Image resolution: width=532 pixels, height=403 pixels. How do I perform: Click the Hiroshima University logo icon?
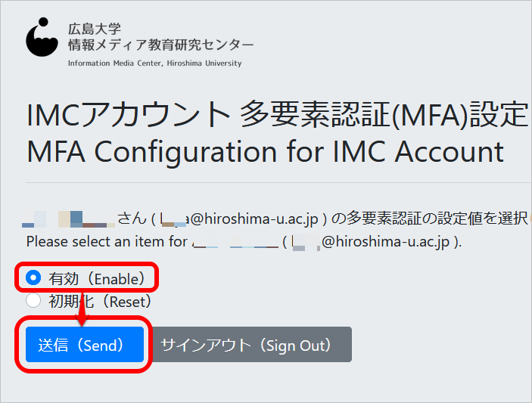click(42, 37)
